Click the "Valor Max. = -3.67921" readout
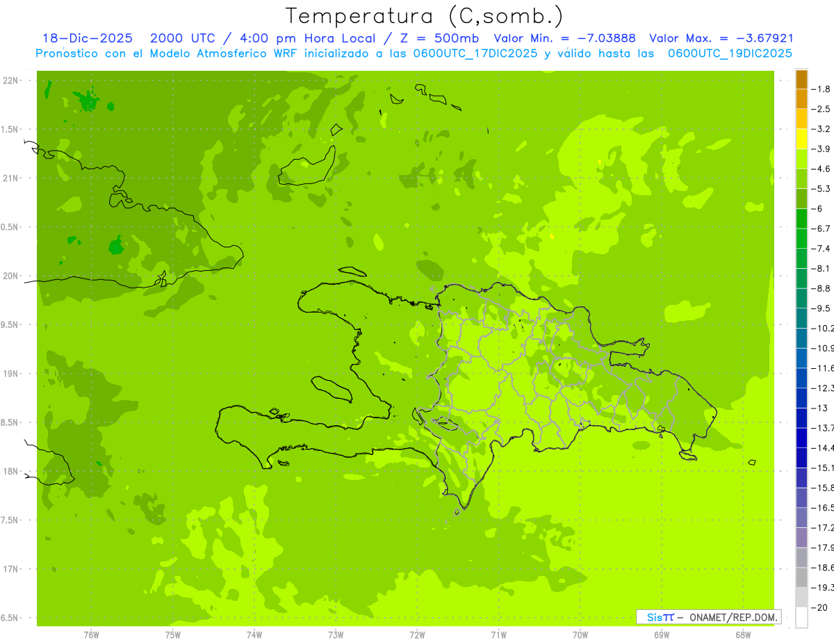 point(721,38)
